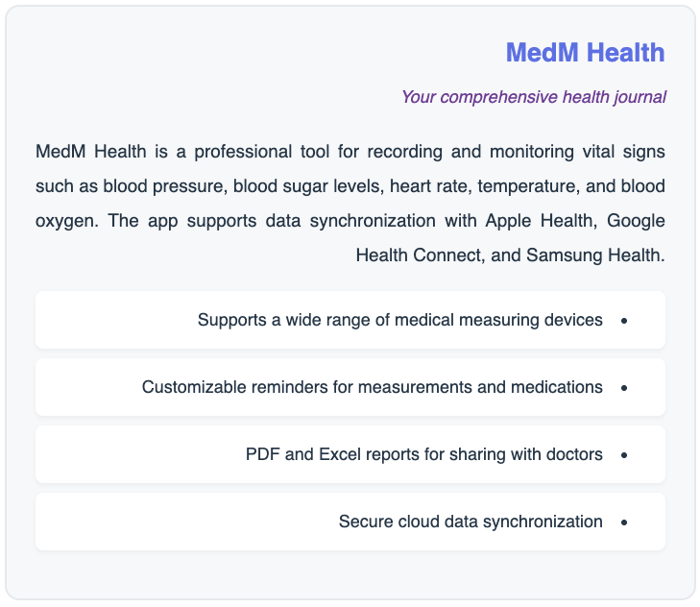Click the "Your comprehensive health journal" tagline
700x607 pixels.
[x=533, y=97]
